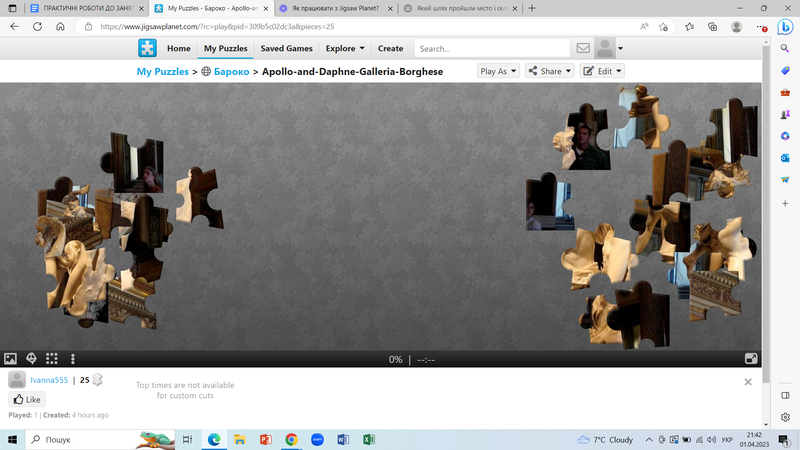Click the Like thumbs-up button
The width and height of the screenshot is (800, 450).
click(27, 399)
